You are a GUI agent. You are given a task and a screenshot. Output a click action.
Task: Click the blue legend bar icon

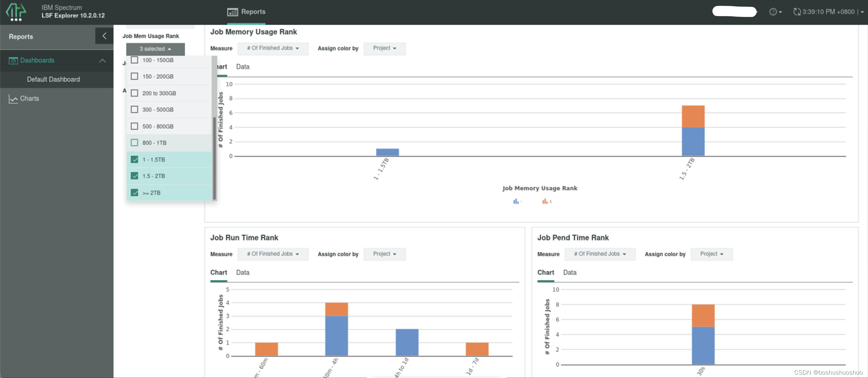coord(516,202)
